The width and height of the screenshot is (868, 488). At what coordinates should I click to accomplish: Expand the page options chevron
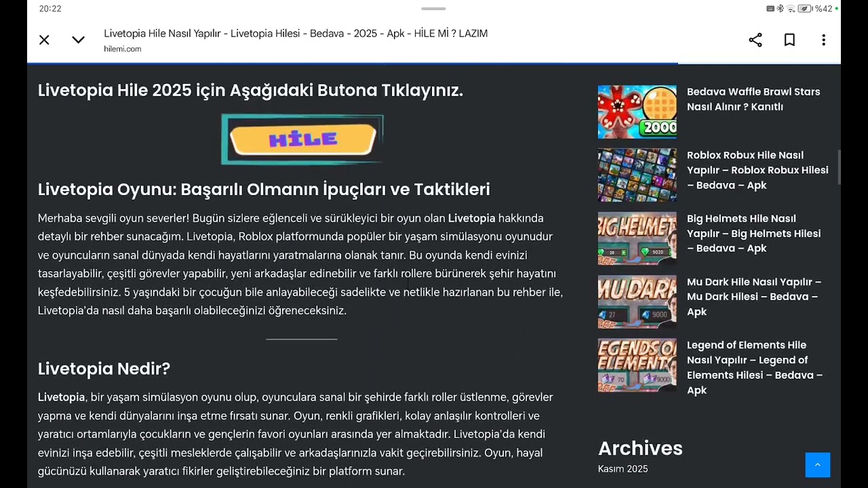(78, 40)
